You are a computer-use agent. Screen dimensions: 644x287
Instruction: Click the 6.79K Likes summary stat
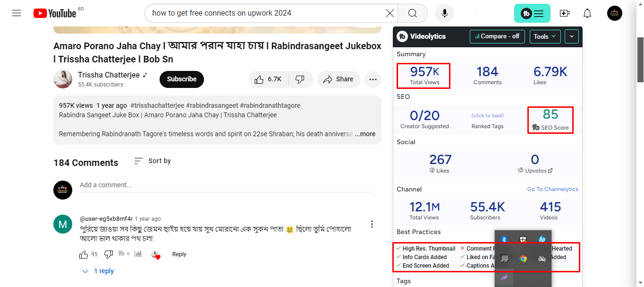coord(550,75)
